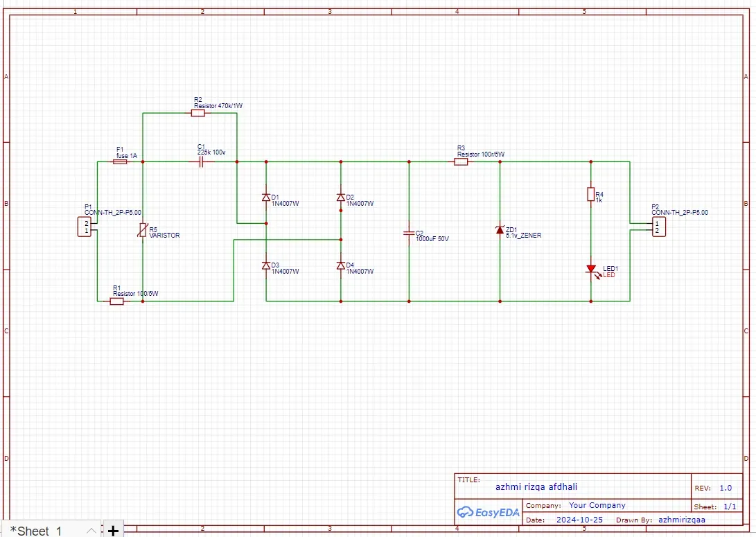
Task: Click the R1 100/5W resistor
Action: (116, 301)
